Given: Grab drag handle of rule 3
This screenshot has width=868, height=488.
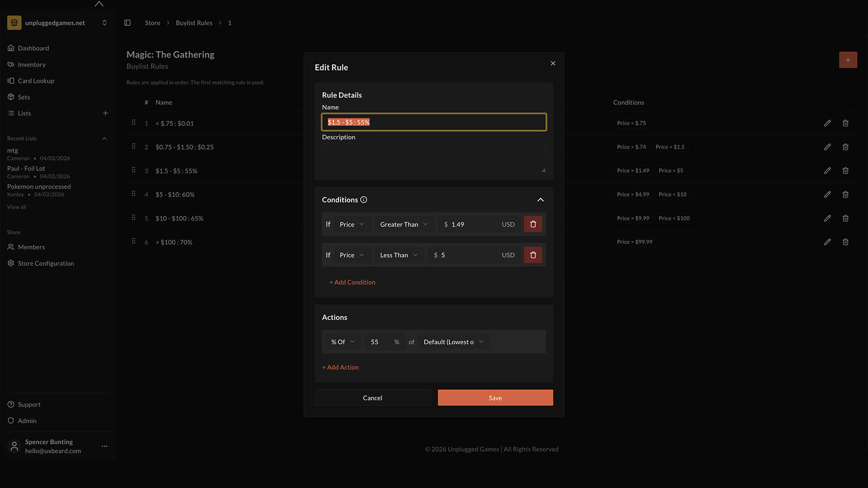Looking at the screenshot, I should (133, 170).
